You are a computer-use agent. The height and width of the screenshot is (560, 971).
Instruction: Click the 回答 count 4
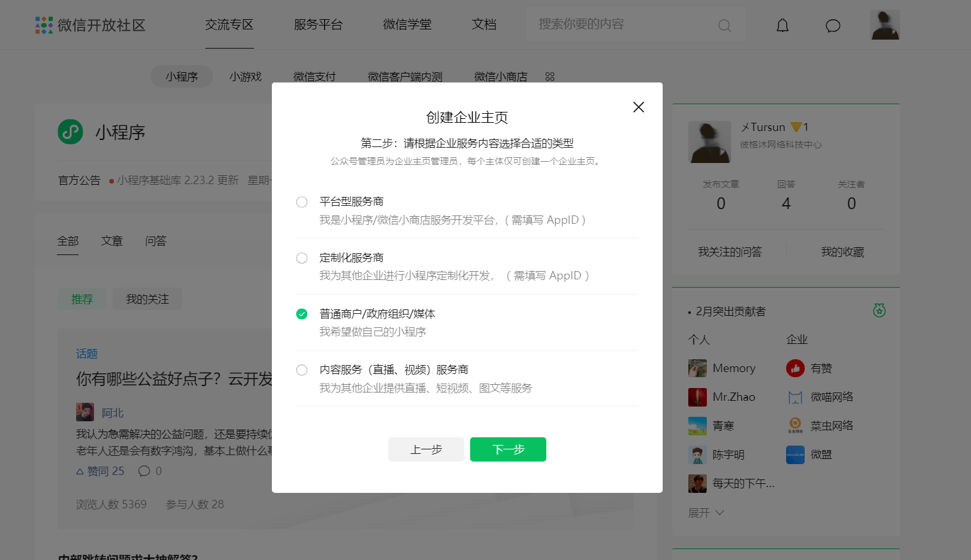(786, 203)
